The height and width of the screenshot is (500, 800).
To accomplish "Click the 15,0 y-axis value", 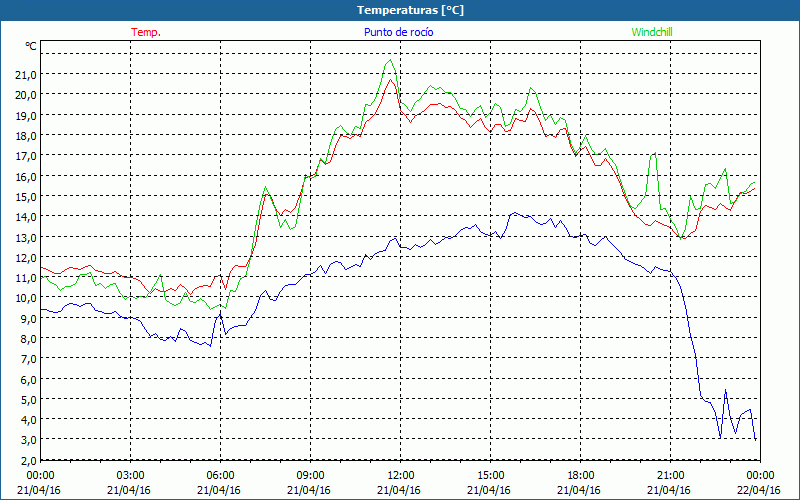I will click(27, 196).
